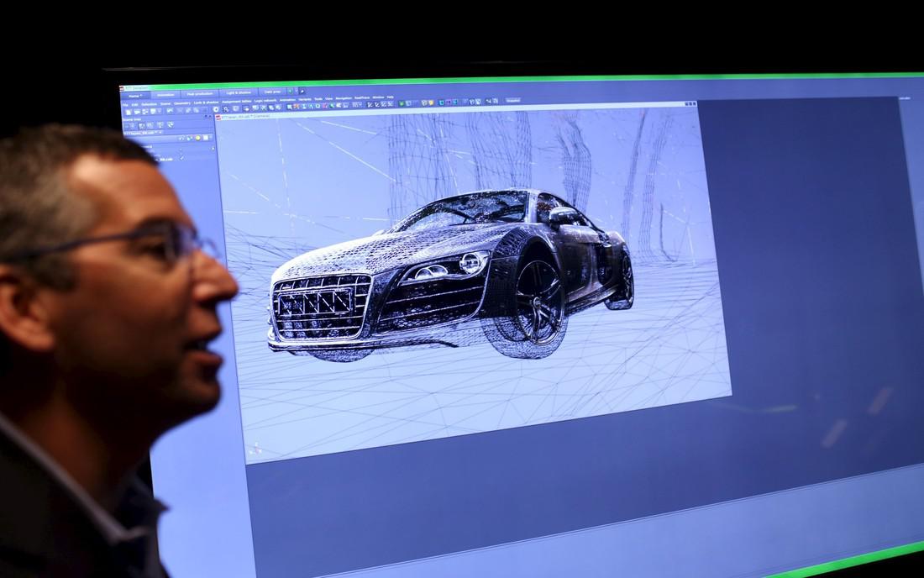Image resolution: width=924 pixels, height=578 pixels.
Task: Click the New file toolbar icon
Action: (x=128, y=112)
